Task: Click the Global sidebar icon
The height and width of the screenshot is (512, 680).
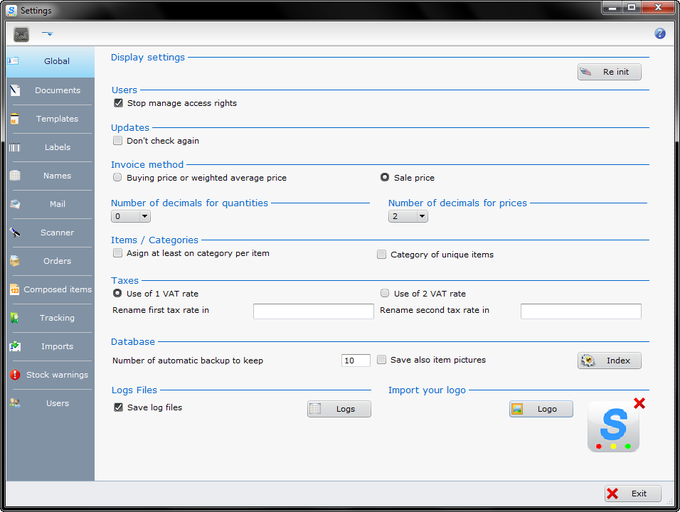Action: (13, 61)
